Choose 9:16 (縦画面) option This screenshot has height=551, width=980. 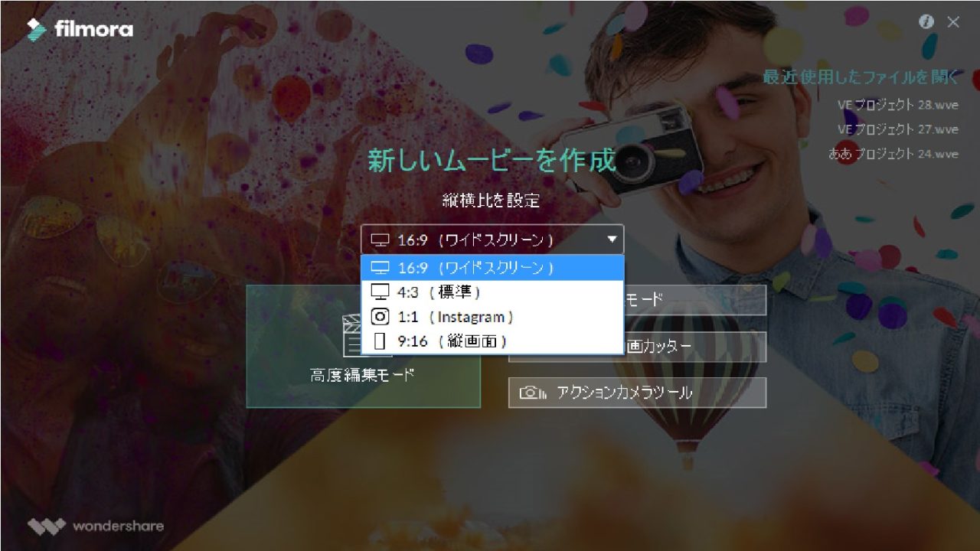492,341
